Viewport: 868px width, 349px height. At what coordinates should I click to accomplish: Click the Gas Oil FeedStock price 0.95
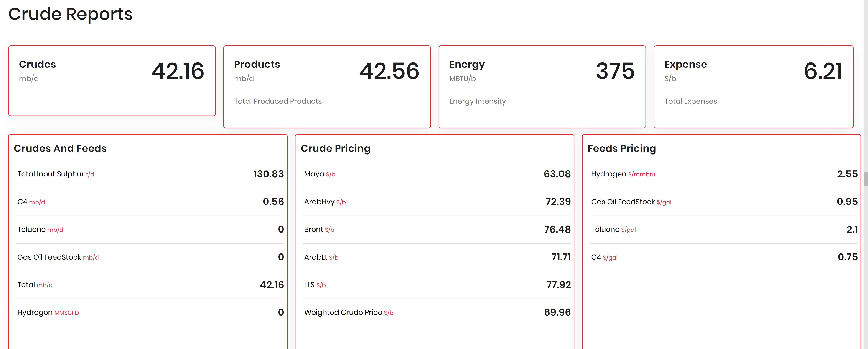coord(848,202)
